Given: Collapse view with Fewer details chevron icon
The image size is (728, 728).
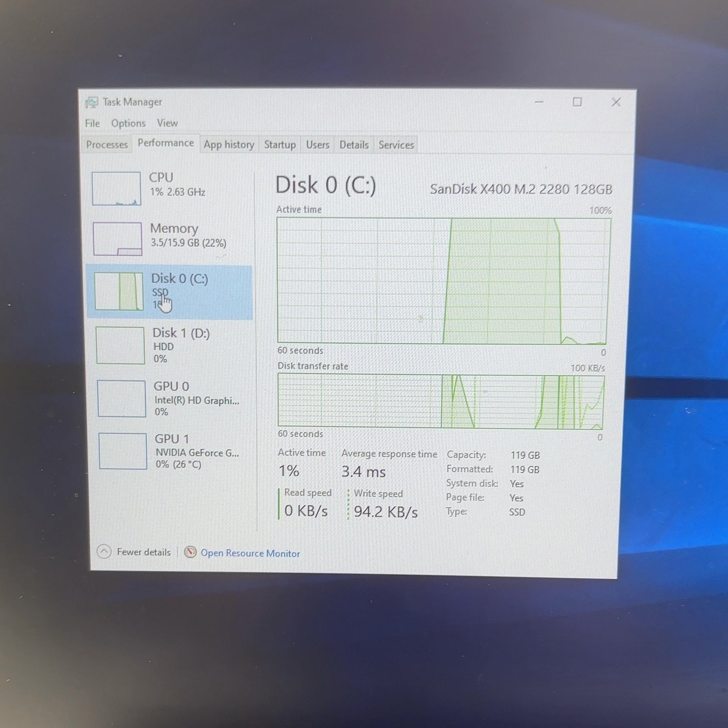Looking at the screenshot, I should [104, 552].
